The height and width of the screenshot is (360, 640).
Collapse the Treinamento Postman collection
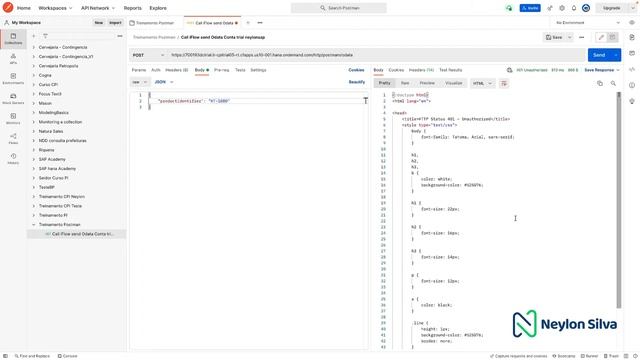click(x=33, y=224)
